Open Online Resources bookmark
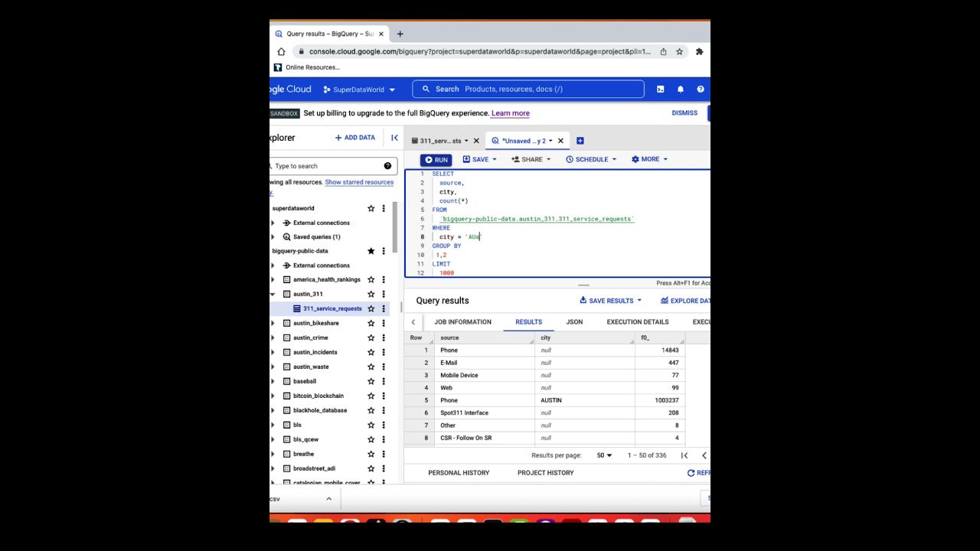The width and height of the screenshot is (980, 551). [306, 67]
